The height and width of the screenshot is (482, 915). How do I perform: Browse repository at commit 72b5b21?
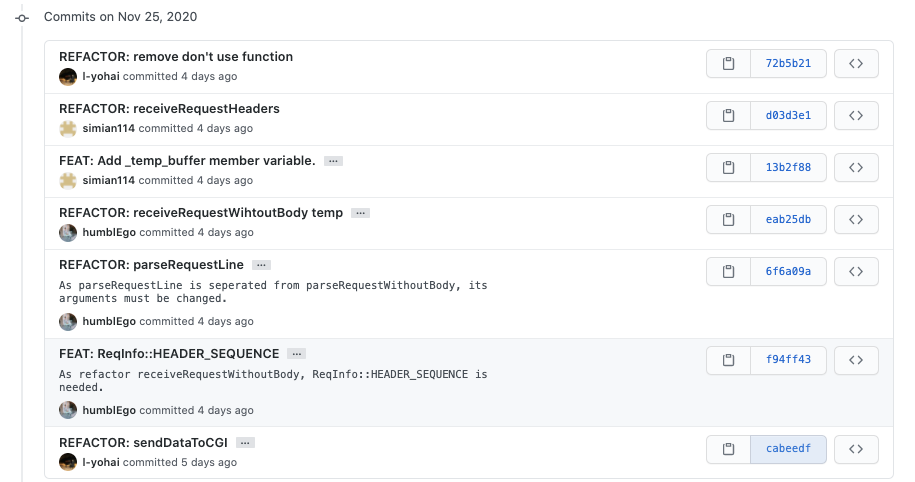[x=856, y=64]
